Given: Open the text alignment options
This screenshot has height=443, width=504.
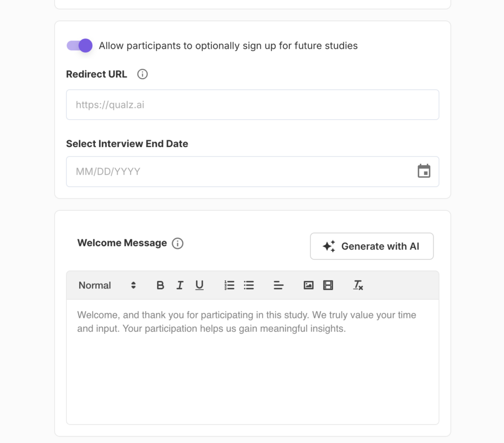Looking at the screenshot, I should [279, 285].
